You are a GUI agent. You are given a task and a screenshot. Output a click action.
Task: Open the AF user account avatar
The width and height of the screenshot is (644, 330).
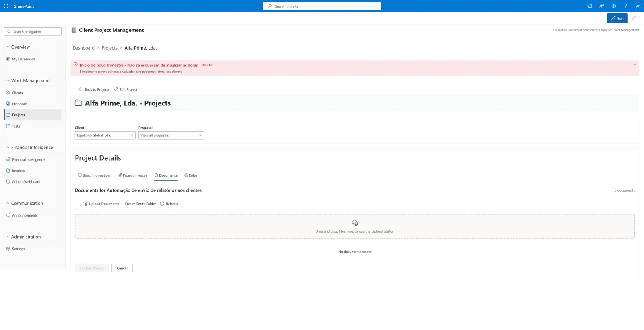(638, 6)
